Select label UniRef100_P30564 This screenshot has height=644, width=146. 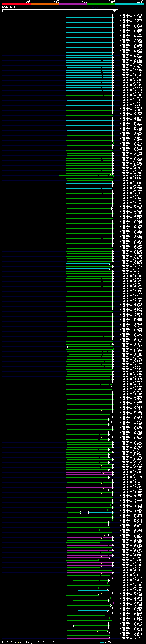point(131,42)
